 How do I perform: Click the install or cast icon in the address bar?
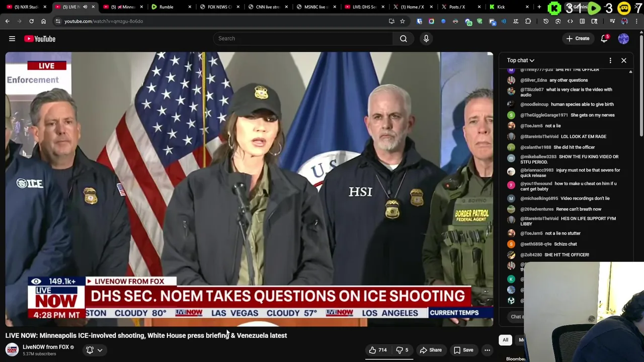pos(391,21)
